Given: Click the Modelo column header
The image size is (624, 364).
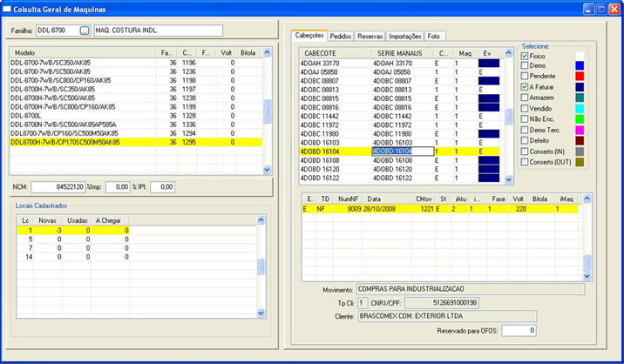Looking at the screenshot, I should coord(83,53).
